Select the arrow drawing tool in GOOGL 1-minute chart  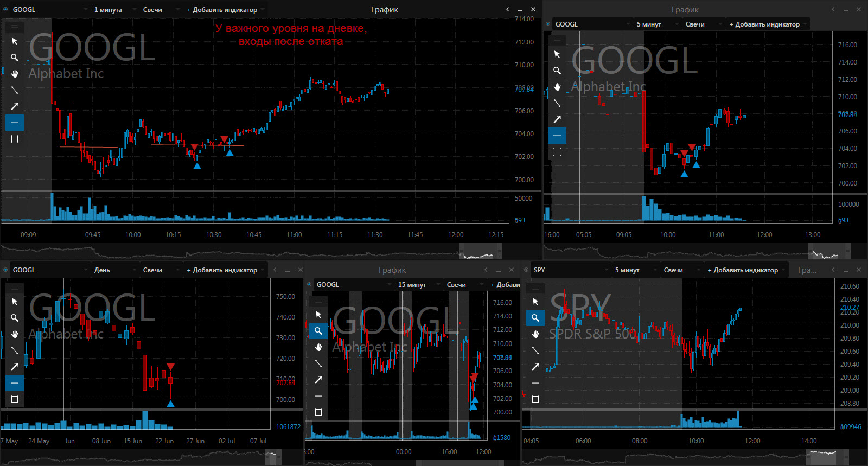pos(15,106)
